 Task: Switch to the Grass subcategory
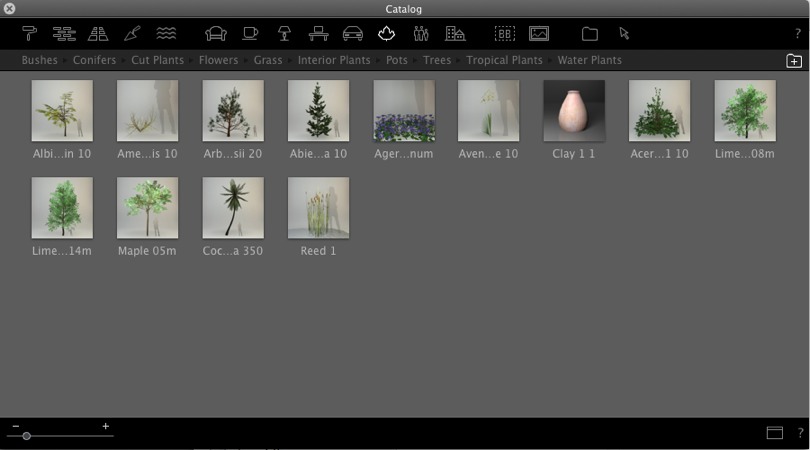pyautogui.click(x=268, y=60)
